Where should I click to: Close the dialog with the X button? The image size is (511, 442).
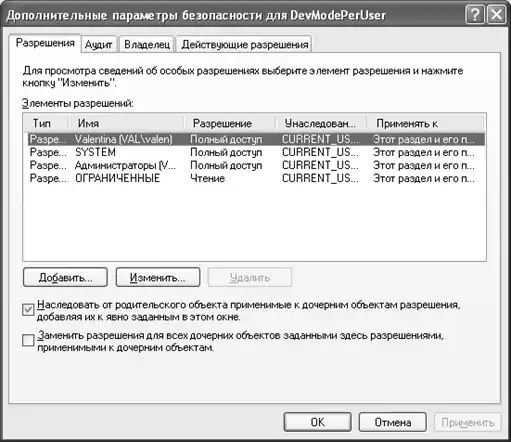pyautogui.click(x=496, y=15)
